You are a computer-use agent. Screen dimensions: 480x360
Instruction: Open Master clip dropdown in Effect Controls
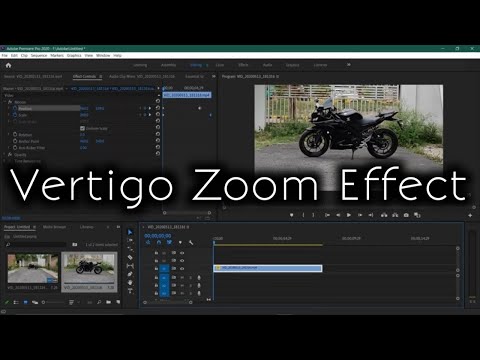pos(66,89)
